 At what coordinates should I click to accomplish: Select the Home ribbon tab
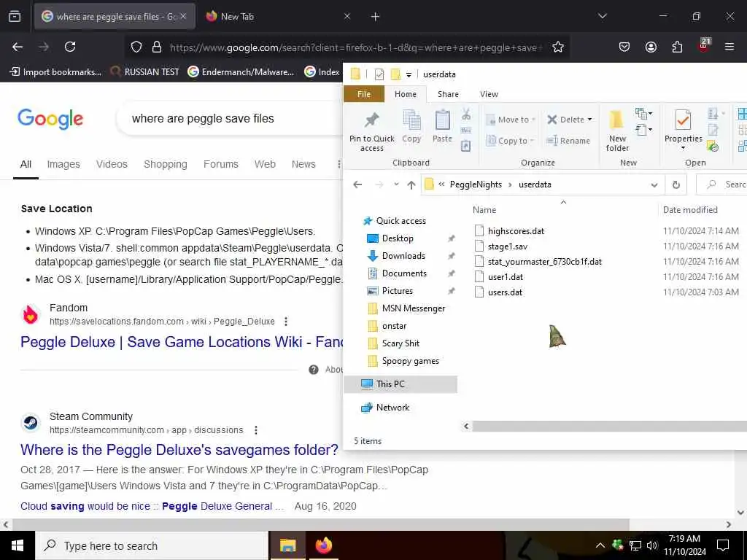(406, 94)
